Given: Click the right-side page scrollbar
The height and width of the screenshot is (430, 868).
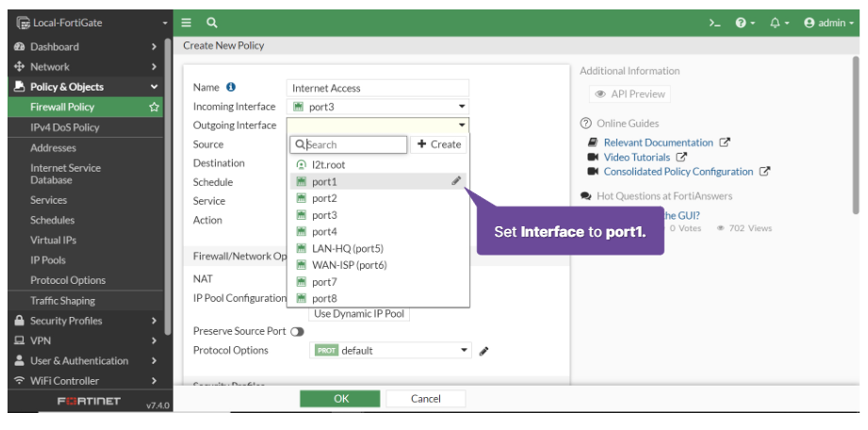Looking at the screenshot, I should coord(857,134).
